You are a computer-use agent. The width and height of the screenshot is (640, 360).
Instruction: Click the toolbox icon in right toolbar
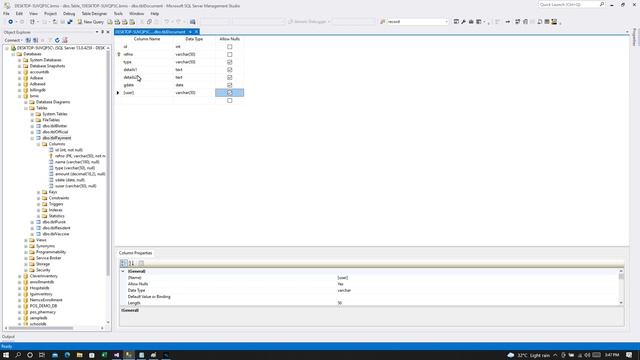[471, 22]
